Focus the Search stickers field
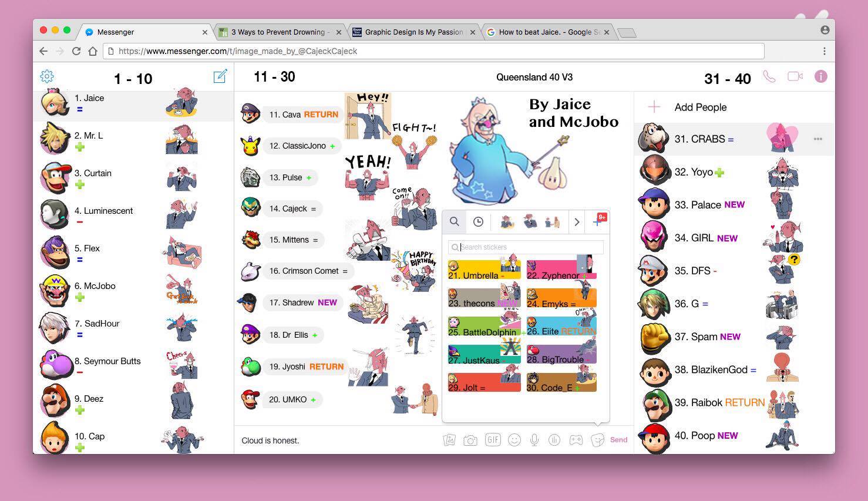The width and height of the screenshot is (868, 501). (x=526, y=247)
